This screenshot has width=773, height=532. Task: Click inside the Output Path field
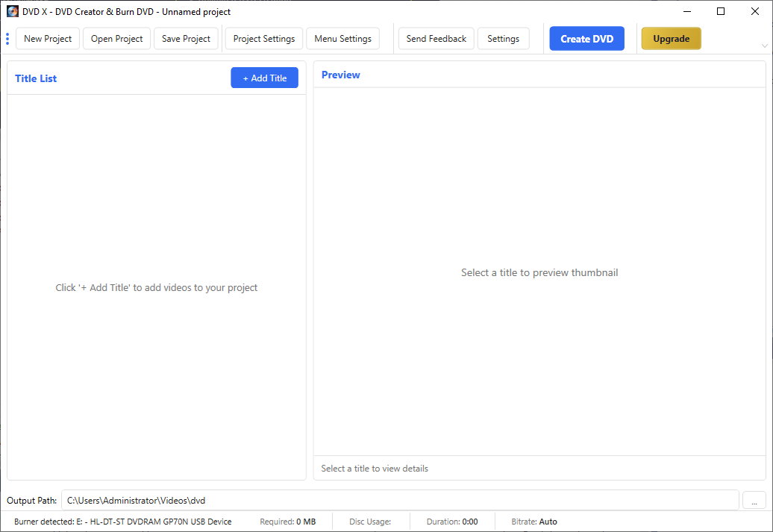click(400, 500)
